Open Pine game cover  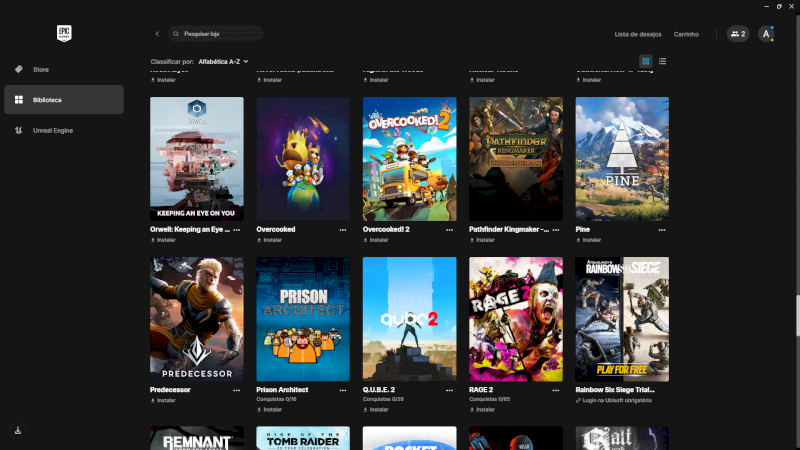click(622, 159)
